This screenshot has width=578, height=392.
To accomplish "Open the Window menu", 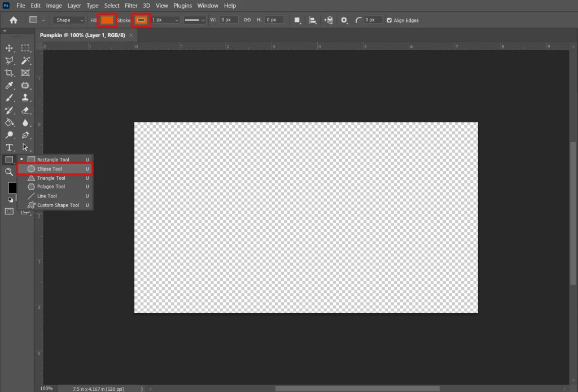I will click(x=208, y=6).
